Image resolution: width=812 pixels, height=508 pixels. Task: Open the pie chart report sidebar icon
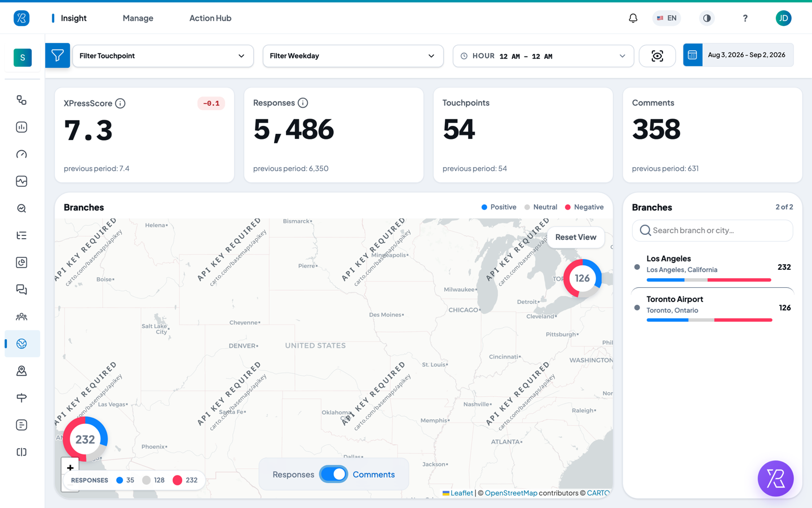coord(21,262)
